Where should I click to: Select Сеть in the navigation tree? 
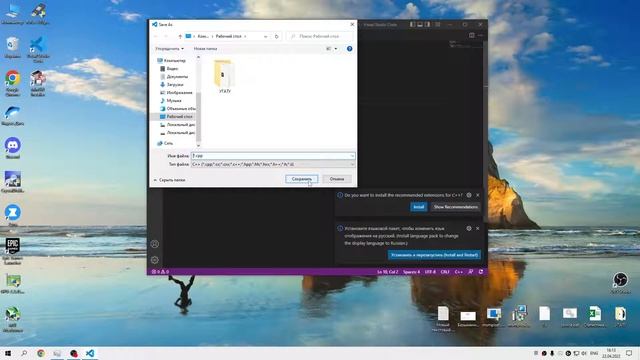coord(165,143)
